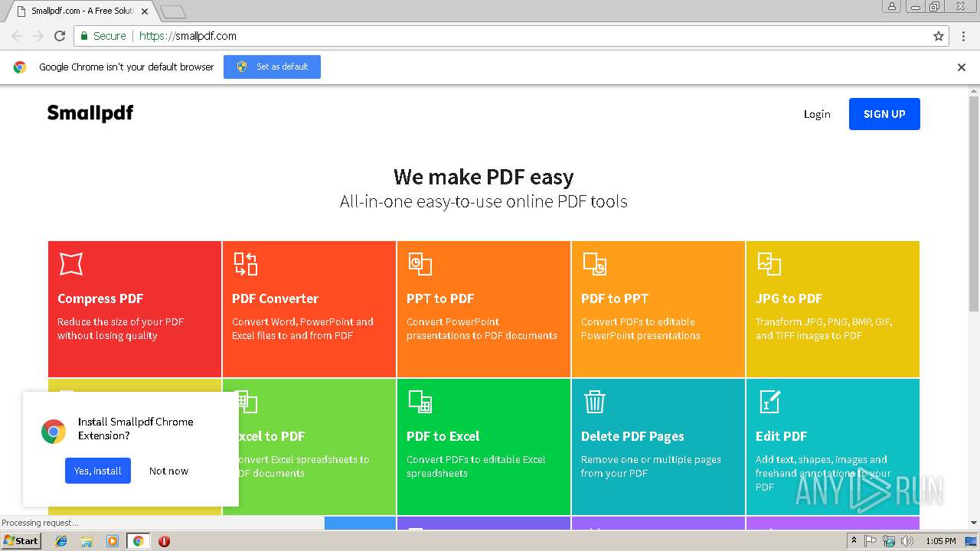Open Internet Explorer from the taskbar
Image resolution: width=980 pixels, height=551 pixels.
(61, 541)
